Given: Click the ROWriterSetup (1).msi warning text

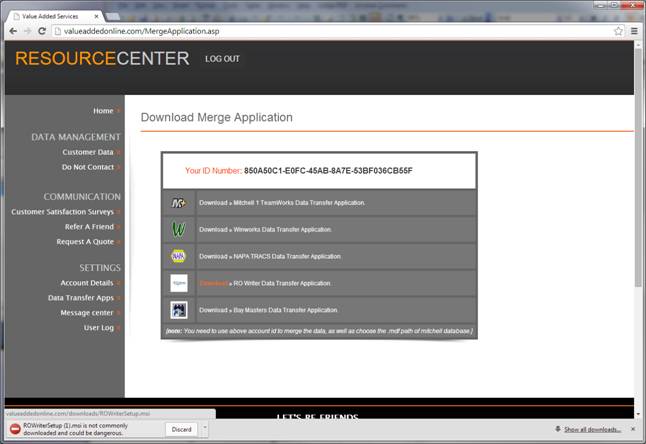Looking at the screenshot, I should (x=75, y=429).
